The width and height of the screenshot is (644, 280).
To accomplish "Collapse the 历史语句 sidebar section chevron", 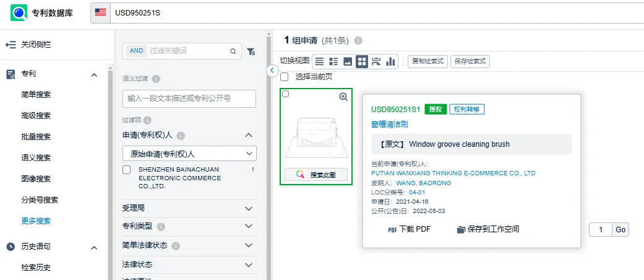I will click(x=94, y=248).
